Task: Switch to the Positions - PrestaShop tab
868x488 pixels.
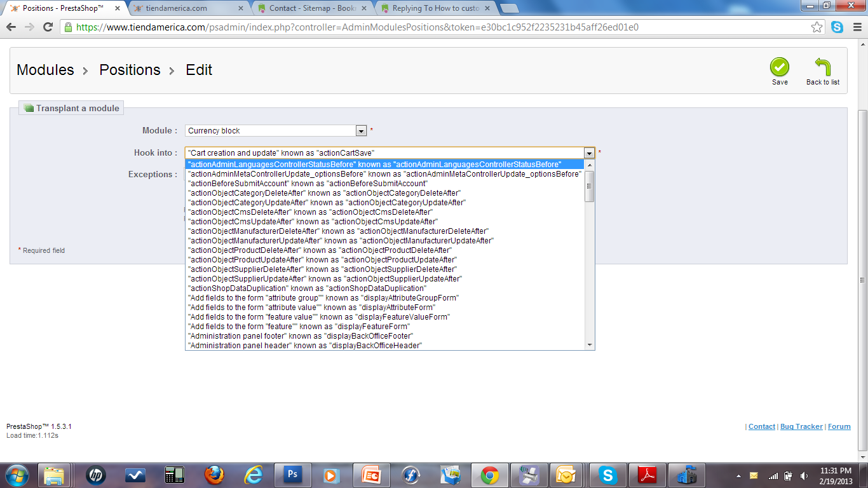Action: (62, 8)
